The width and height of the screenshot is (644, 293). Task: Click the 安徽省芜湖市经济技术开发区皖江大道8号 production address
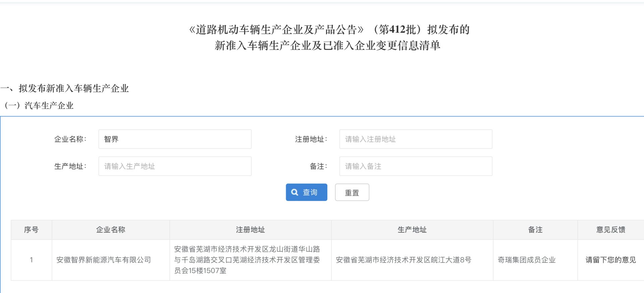(x=404, y=260)
